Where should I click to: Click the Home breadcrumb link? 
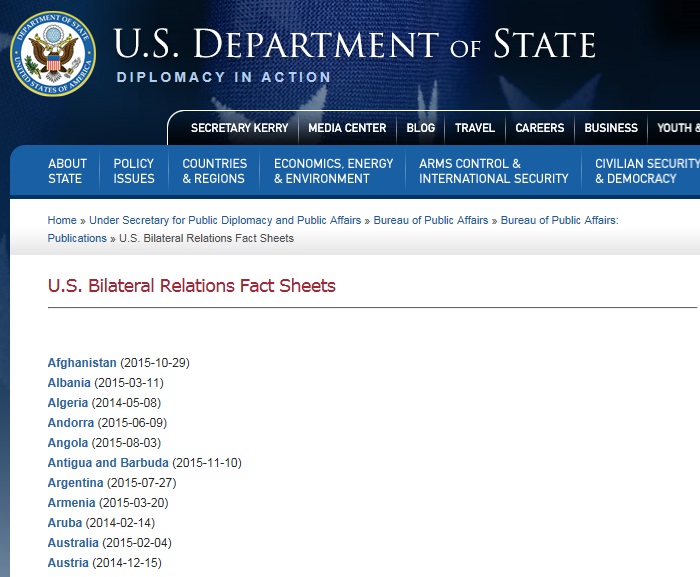click(62, 220)
